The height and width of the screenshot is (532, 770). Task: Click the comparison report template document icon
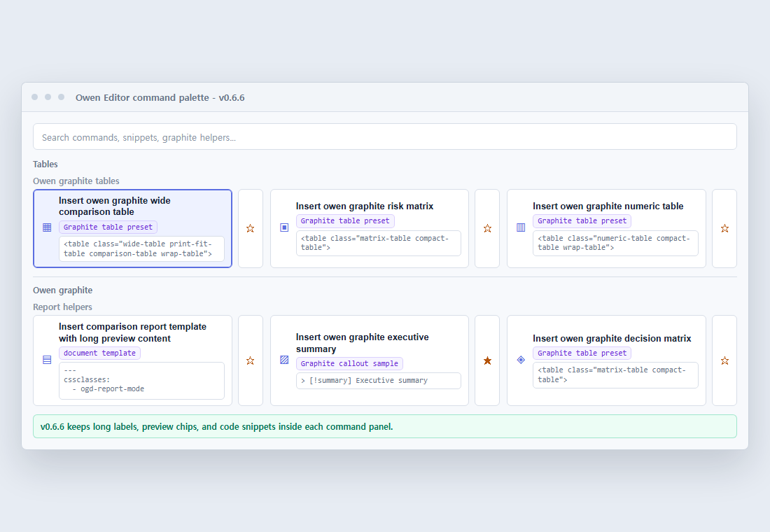tap(47, 360)
